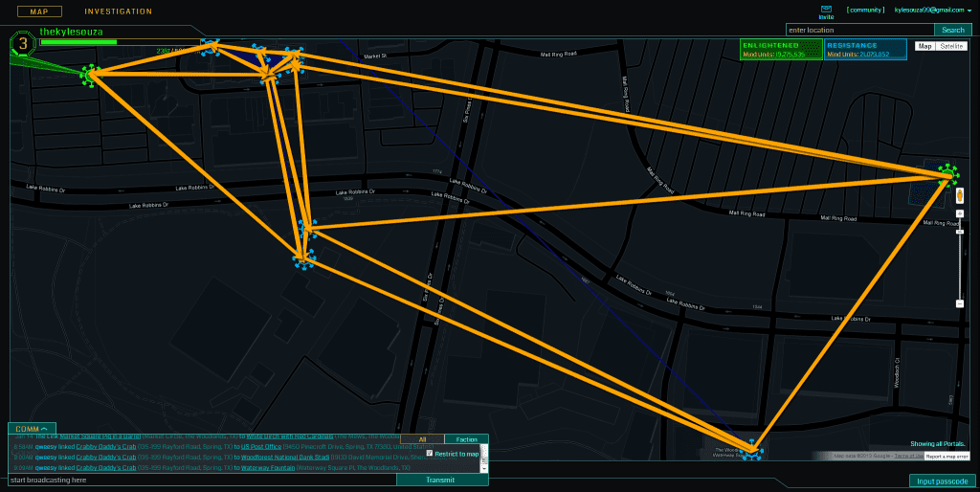Viewport: 980px width, 492px height.
Task: Select green portal with the green beam
Action: [x=91, y=76]
